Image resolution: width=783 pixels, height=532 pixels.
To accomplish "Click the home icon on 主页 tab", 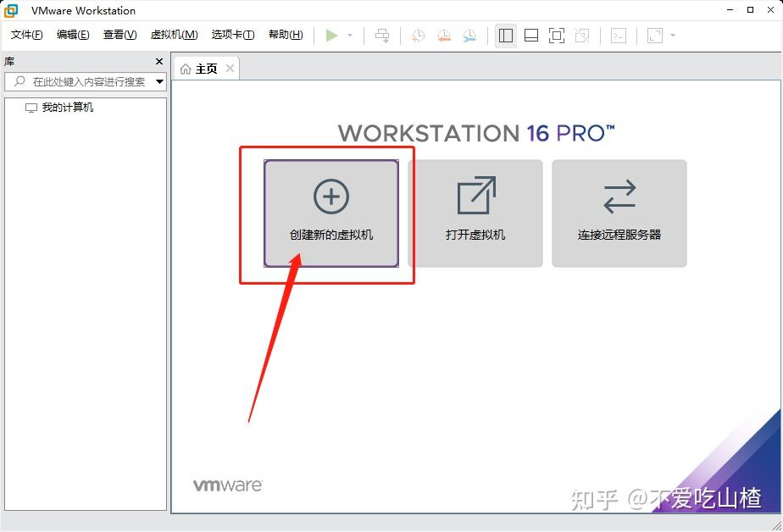I will point(186,69).
